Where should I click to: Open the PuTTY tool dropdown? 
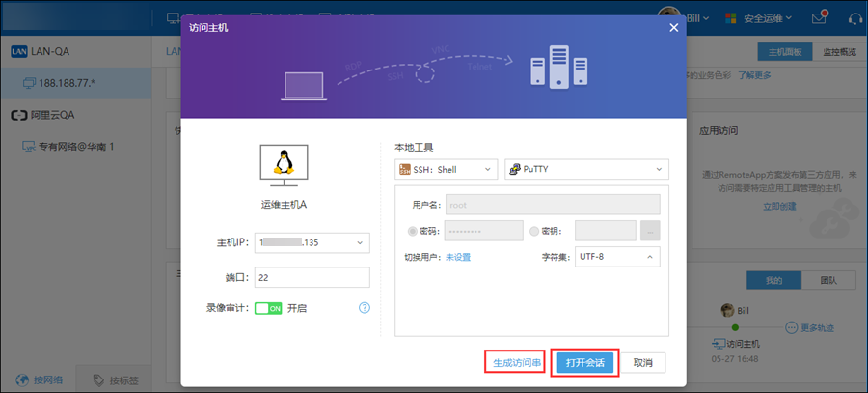point(586,170)
